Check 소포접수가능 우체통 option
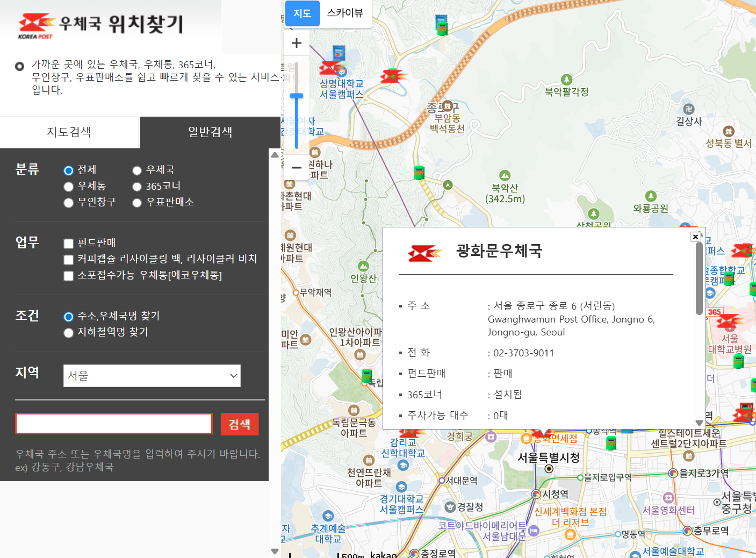The width and height of the screenshot is (756, 558). 69,276
